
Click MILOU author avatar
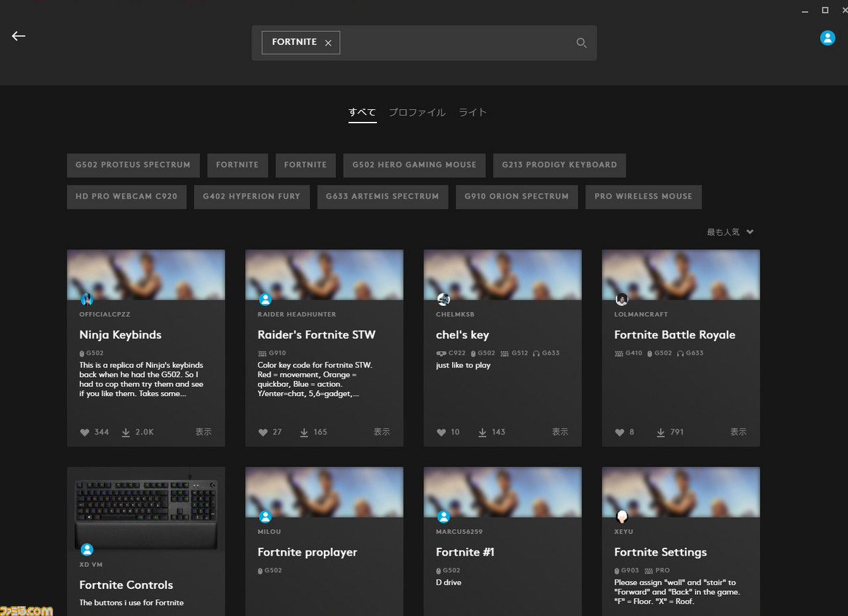click(265, 517)
